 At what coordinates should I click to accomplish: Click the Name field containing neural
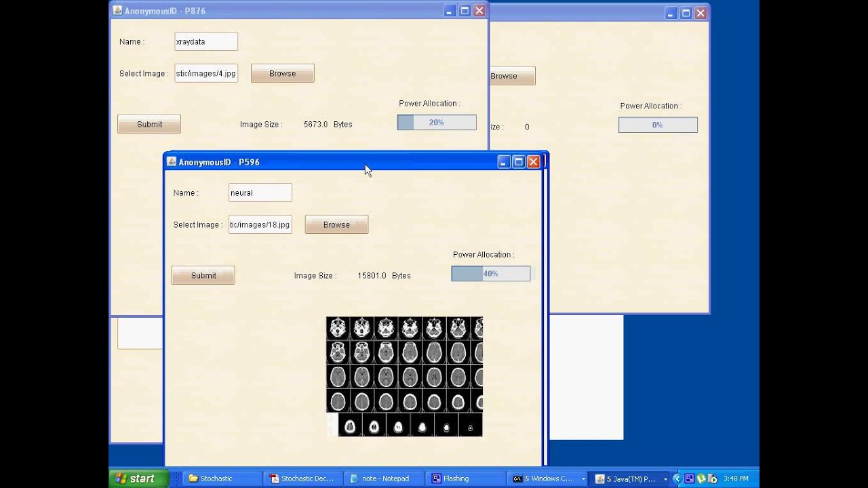pos(260,192)
